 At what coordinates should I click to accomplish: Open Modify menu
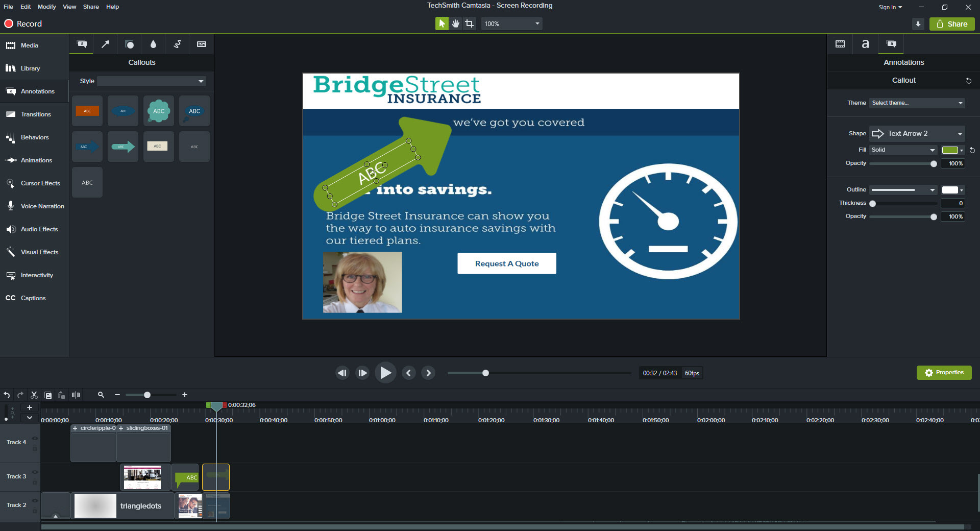(x=47, y=7)
